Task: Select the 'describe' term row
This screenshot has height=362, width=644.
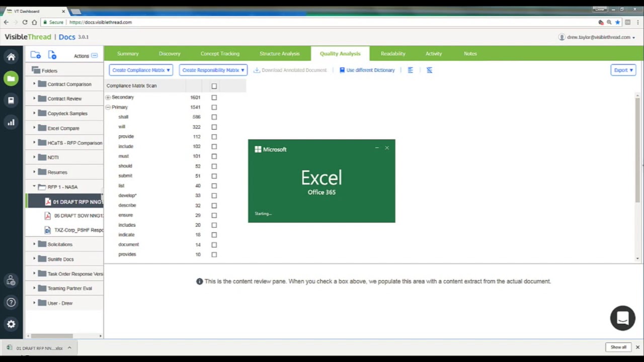Action: pos(127,205)
